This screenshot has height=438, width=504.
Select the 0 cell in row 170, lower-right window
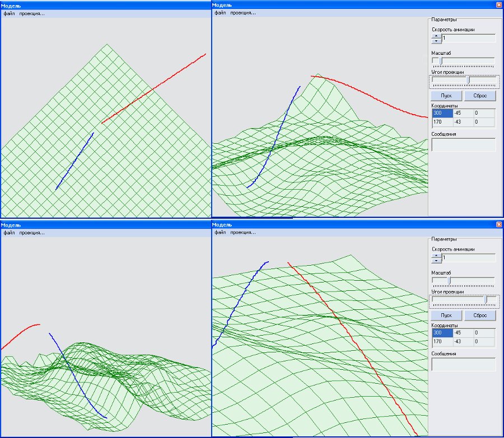(484, 342)
